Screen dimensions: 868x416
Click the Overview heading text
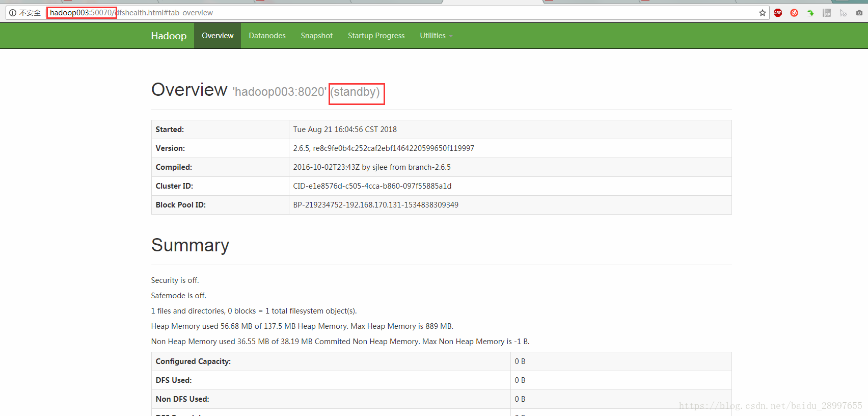click(189, 90)
